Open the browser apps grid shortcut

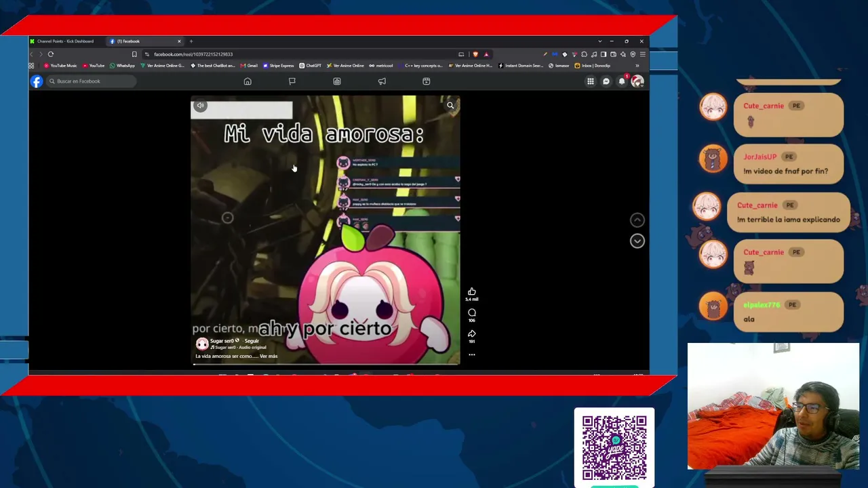31,66
